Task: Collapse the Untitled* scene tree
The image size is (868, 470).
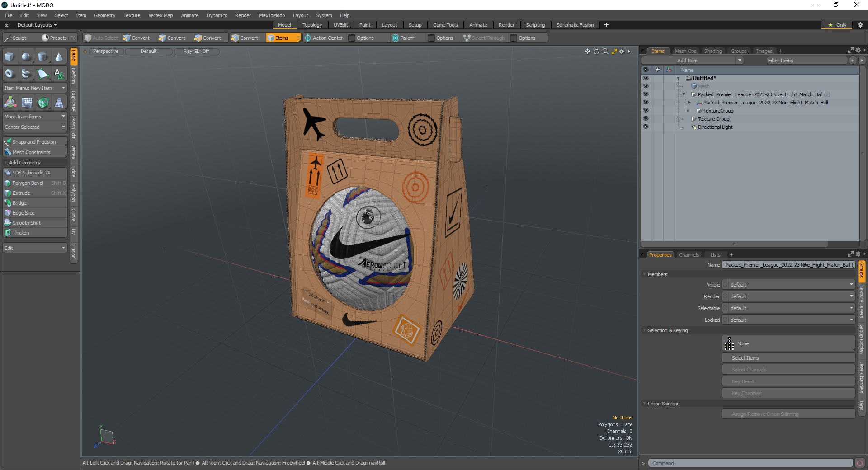Action: [679, 78]
